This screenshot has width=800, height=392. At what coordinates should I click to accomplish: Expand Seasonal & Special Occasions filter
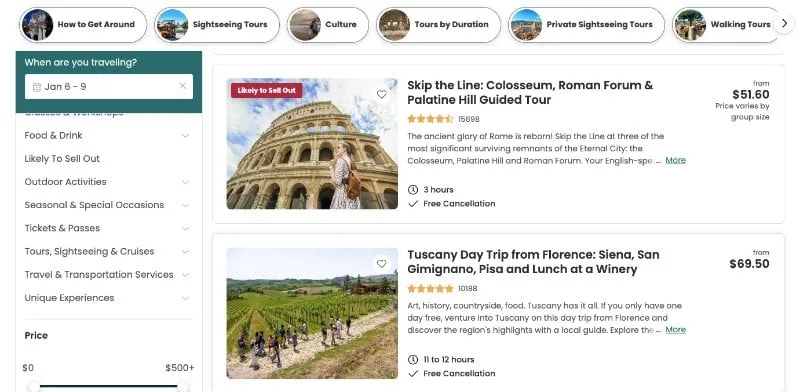click(x=107, y=205)
